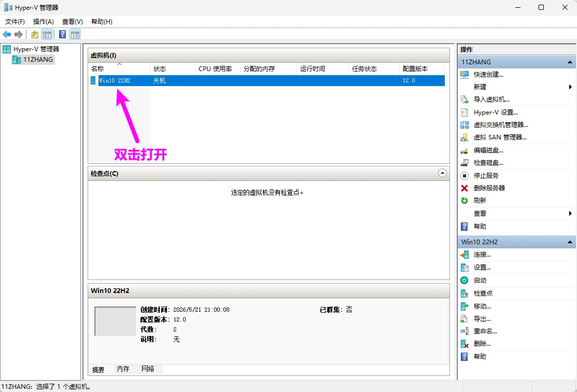
Task: Click the blue Help toolbar icon
Action: pos(63,34)
